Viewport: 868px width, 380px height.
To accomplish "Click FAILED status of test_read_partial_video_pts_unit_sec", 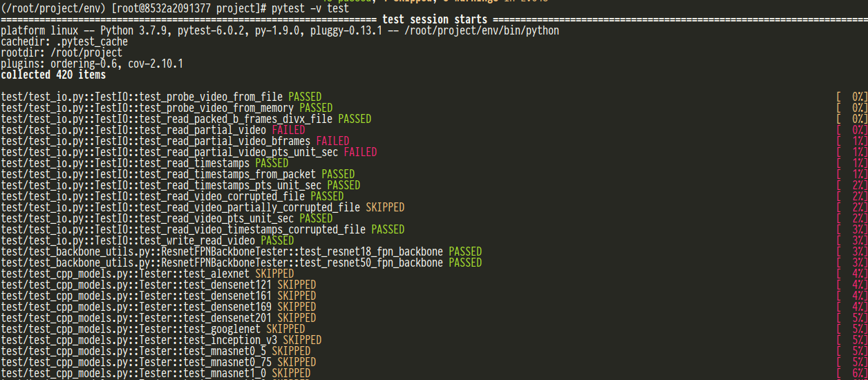I will coord(360,152).
